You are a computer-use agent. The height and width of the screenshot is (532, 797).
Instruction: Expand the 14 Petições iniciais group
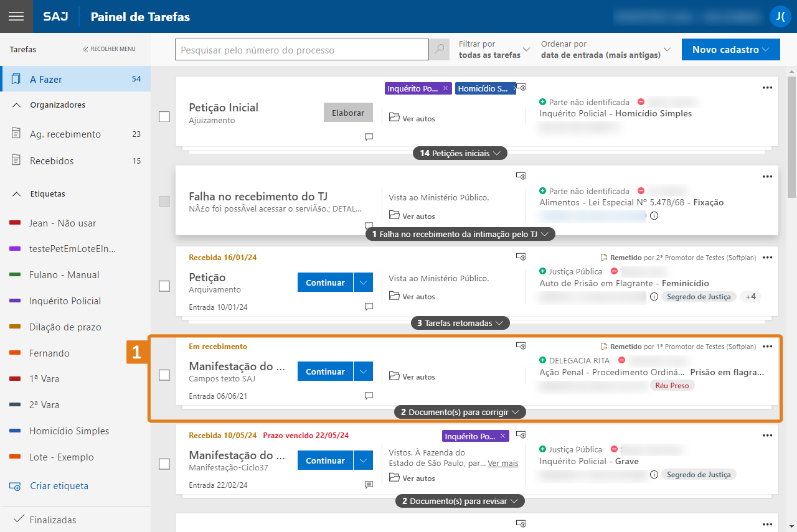click(x=460, y=153)
